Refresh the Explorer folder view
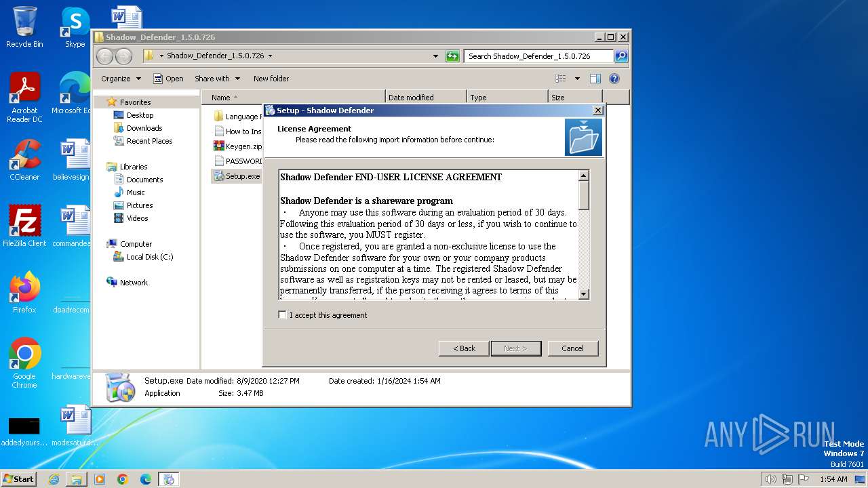Viewport: 868px width, 488px height. point(452,56)
